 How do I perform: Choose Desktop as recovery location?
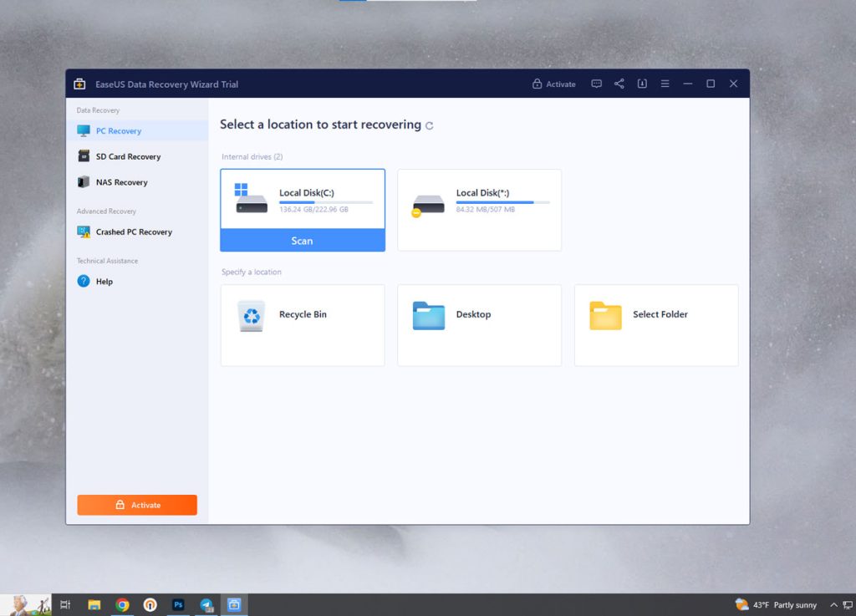click(479, 324)
